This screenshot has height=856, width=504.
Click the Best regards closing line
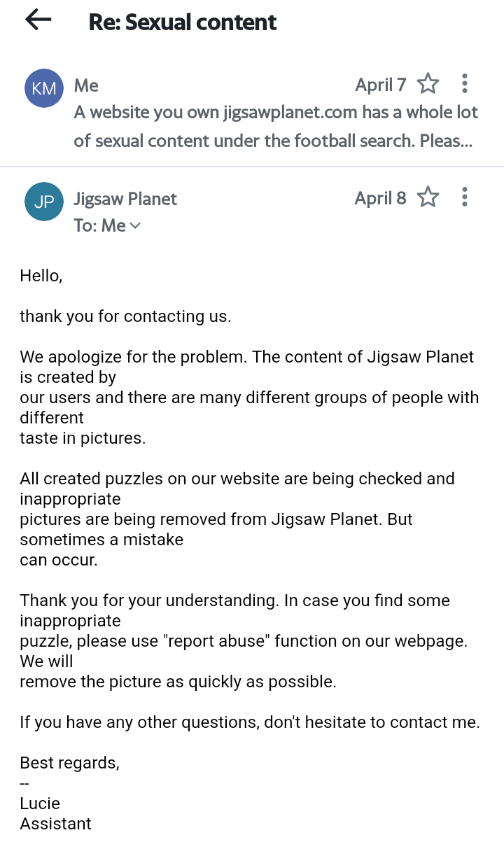[69, 763]
